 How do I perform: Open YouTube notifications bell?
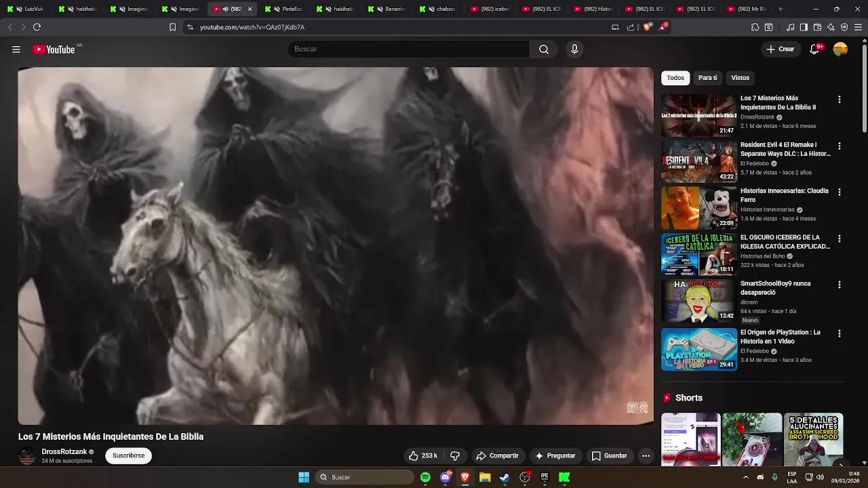coord(814,49)
